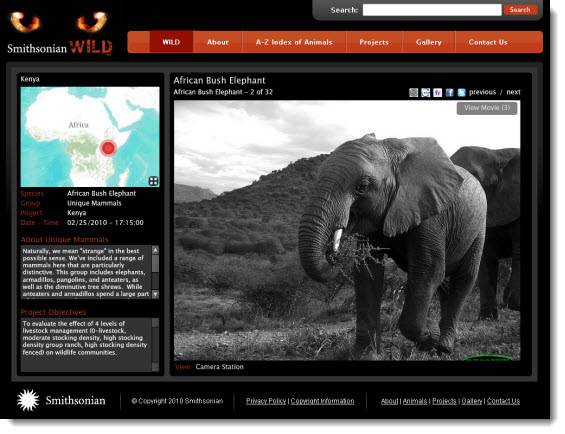
Task: Share the elephant photo on Twitter
Action: [461, 93]
